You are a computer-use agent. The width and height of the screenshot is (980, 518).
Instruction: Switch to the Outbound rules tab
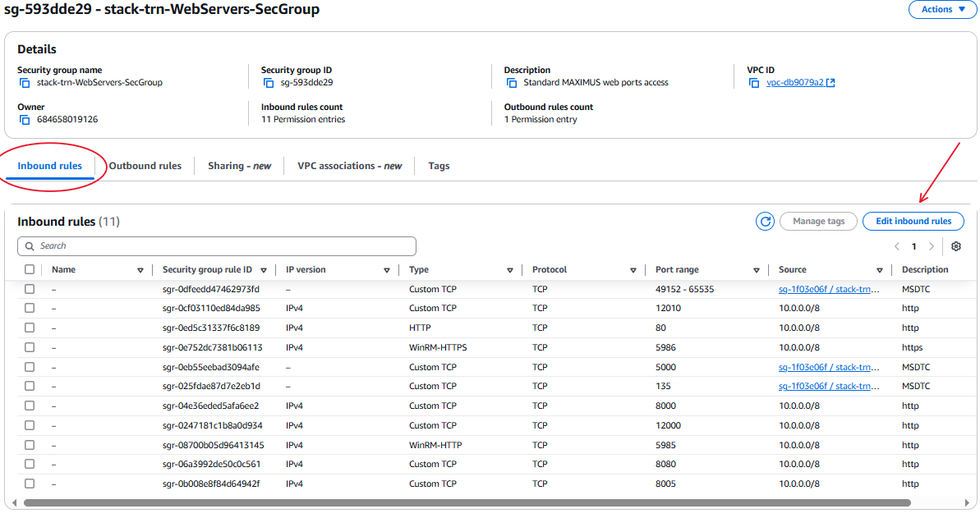coord(145,166)
